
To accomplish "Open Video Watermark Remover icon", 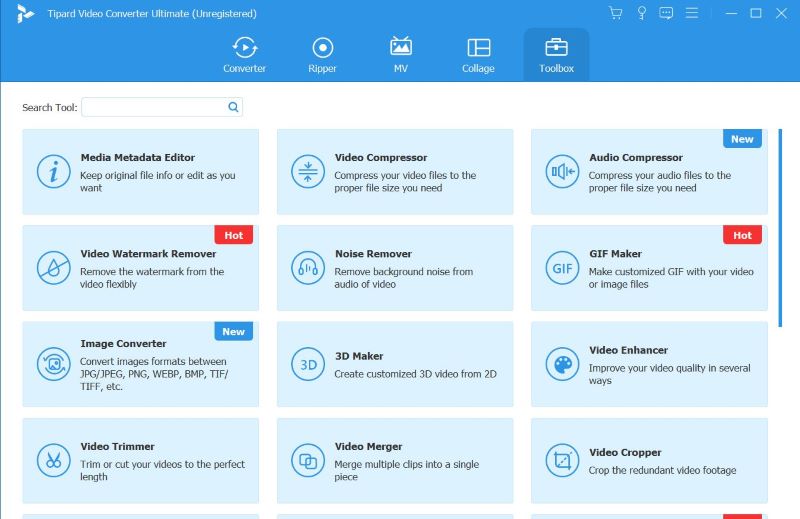I will 53,268.
